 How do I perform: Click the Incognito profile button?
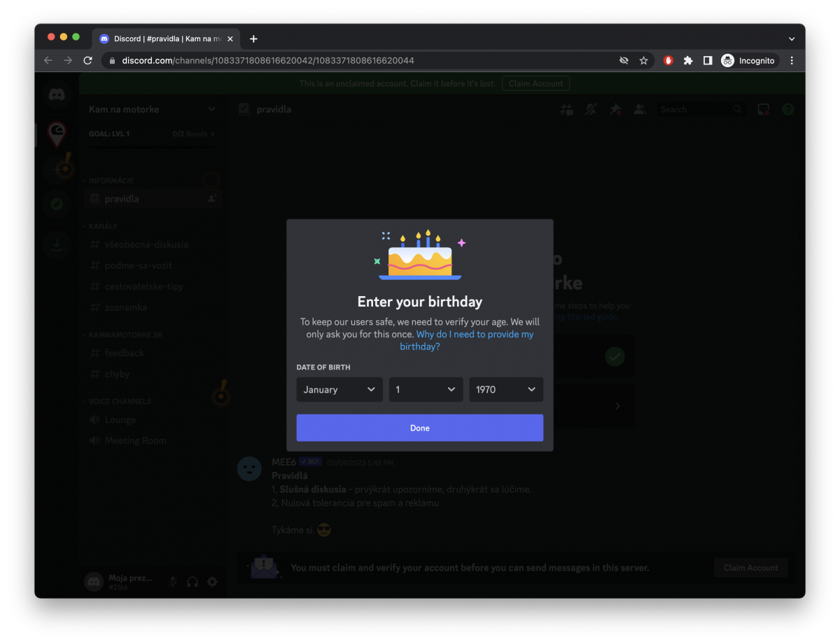point(749,61)
